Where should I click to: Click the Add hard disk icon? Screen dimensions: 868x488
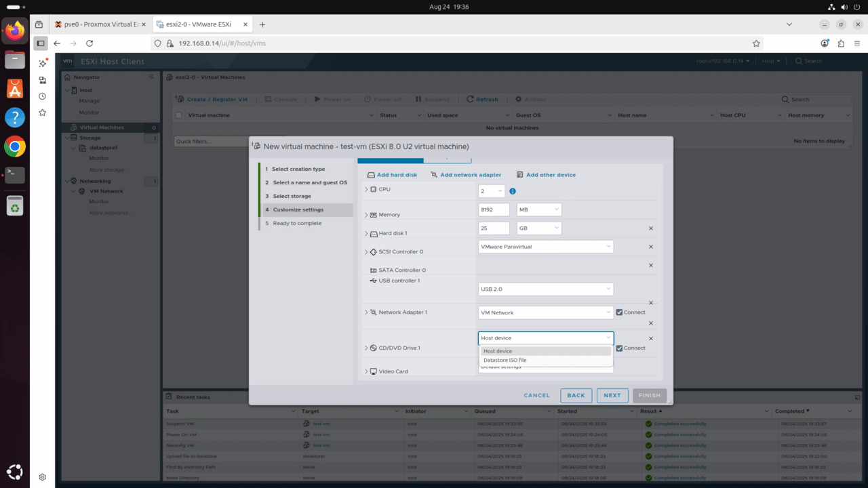click(371, 175)
